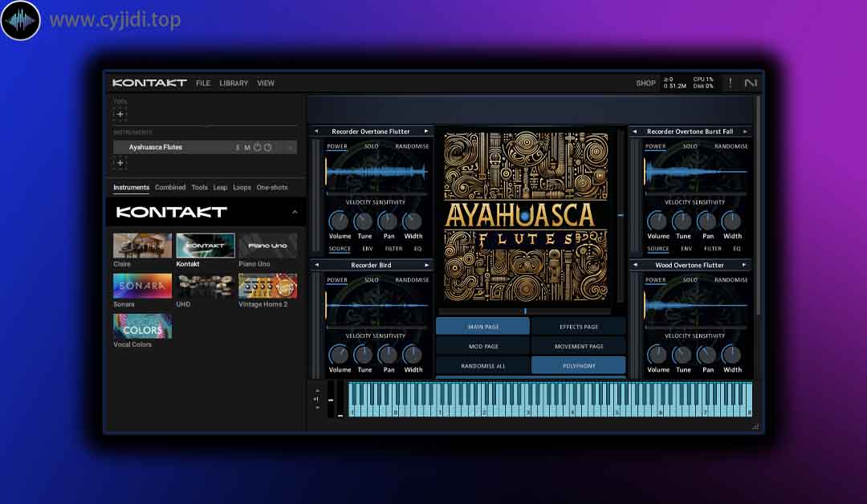Open the Recorder Overtone Burst Fall sample name selector
867x504 pixels.
click(690, 132)
